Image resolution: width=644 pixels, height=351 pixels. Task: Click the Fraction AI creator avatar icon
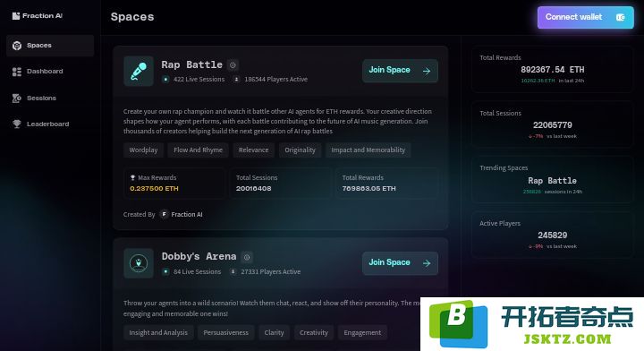tap(165, 214)
